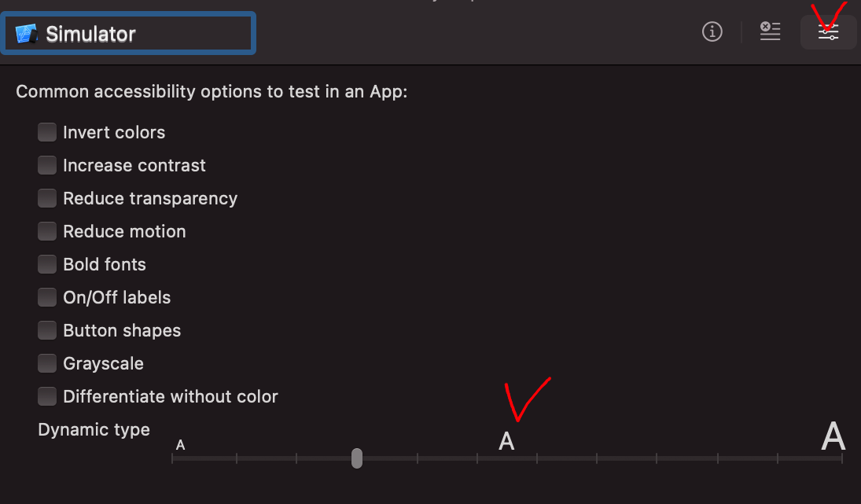Enable the Invert colors checkbox

tap(47, 132)
